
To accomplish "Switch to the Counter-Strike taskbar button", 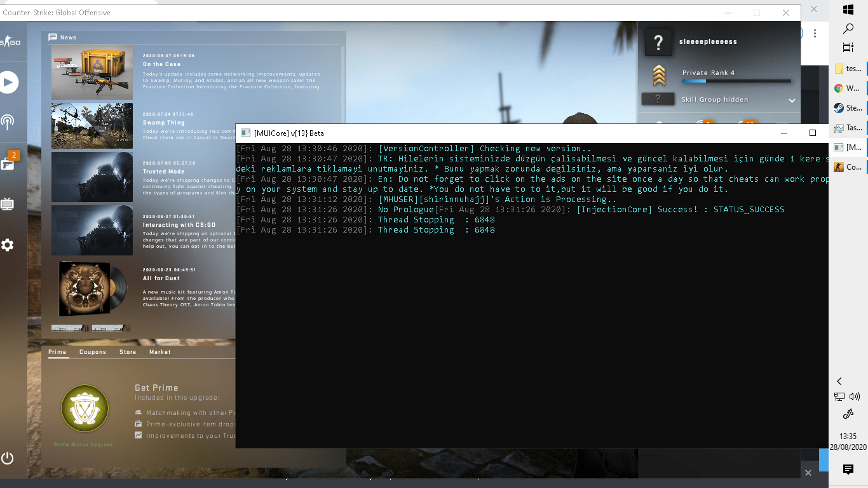I will [848, 167].
